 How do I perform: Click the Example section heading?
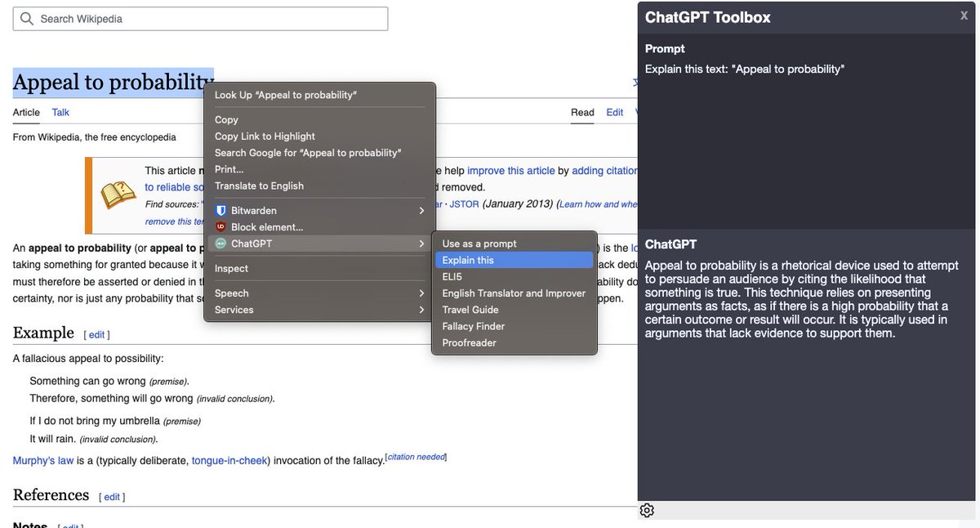tap(43, 333)
